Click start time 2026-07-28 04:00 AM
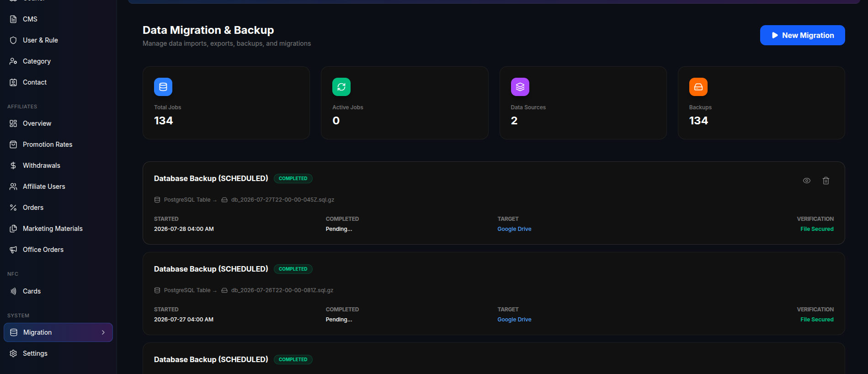 (184, 229)
